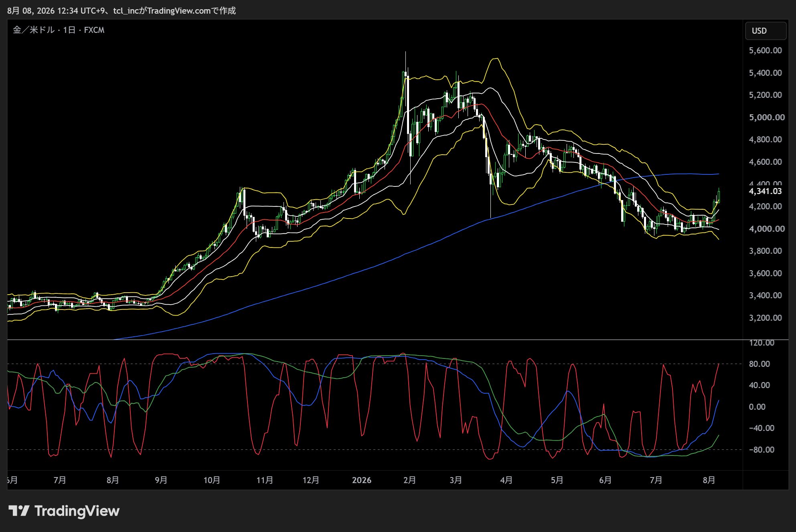Select the 5,200.00 price level label
796x532 pixels.
(765, 95)
